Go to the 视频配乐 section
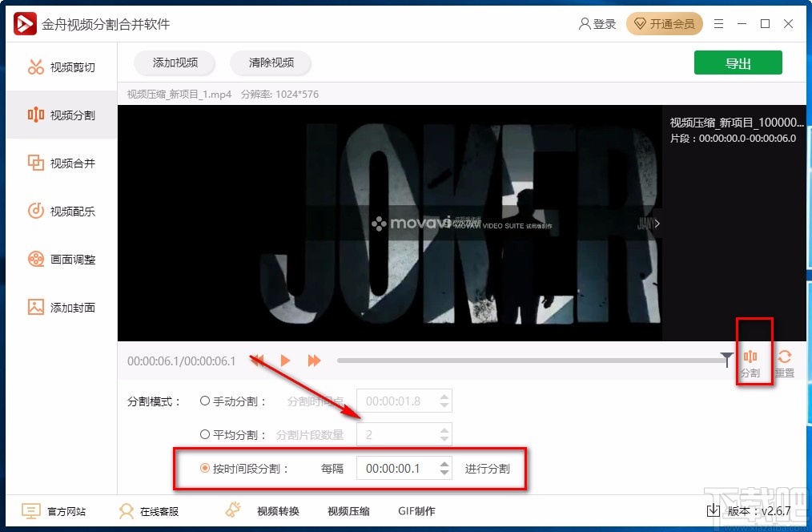Image resolution: width=812 pixels, height=532 pixels. tap(62, 211)
